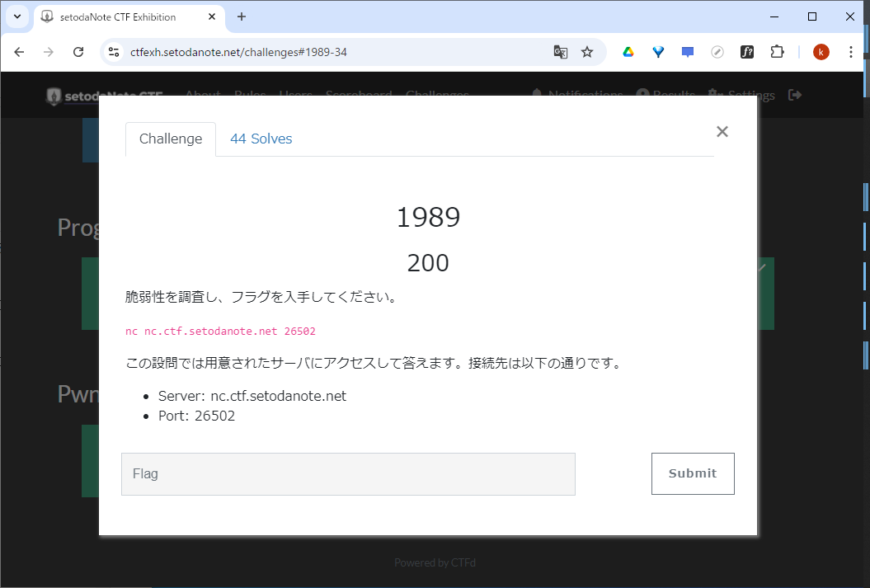Image resolution: width=870 pixels, height=588 pixels.
Task: Open the grey compass extension icon
Action: click(717, 52)
